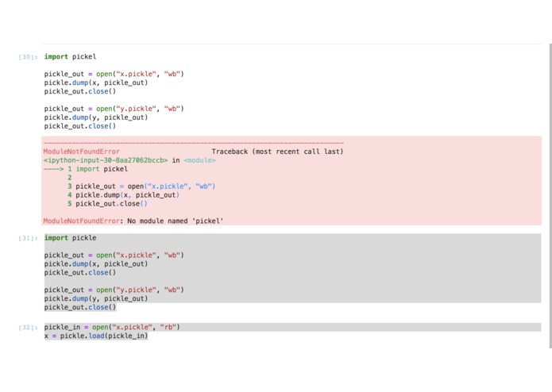Click open("y.pickle", "wb") line in cell 30
Viewport: 552px width, 392px height.
click(x=114, y=109)
